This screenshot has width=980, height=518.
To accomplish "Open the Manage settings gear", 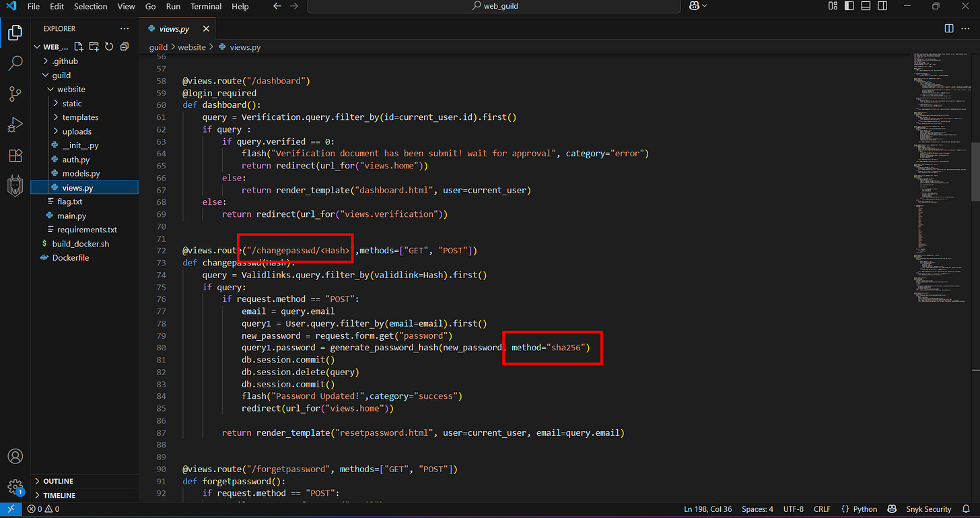I will (x=15, y=487).
